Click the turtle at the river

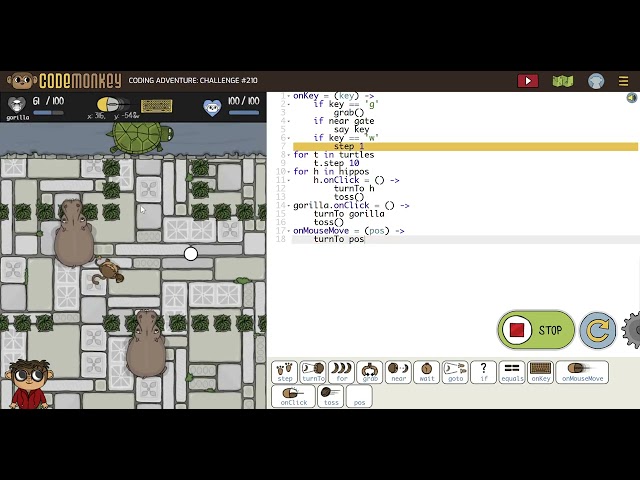pyautogui.click(x=140, y=138)
